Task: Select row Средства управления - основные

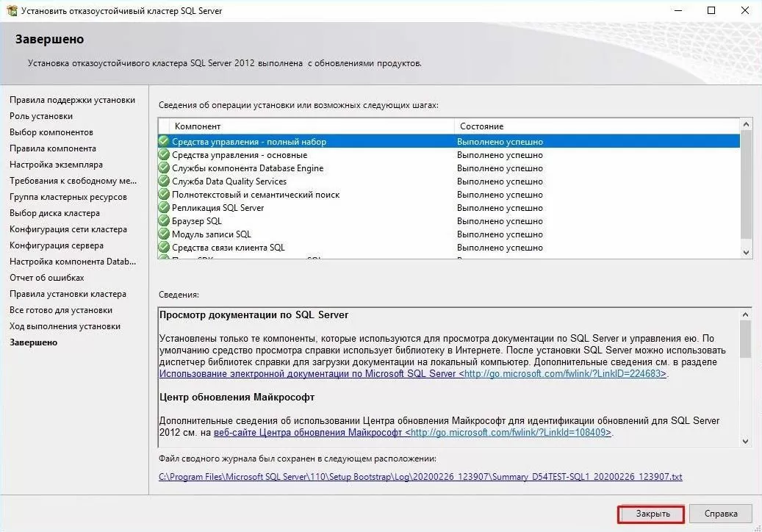Action: coord(449,154)
